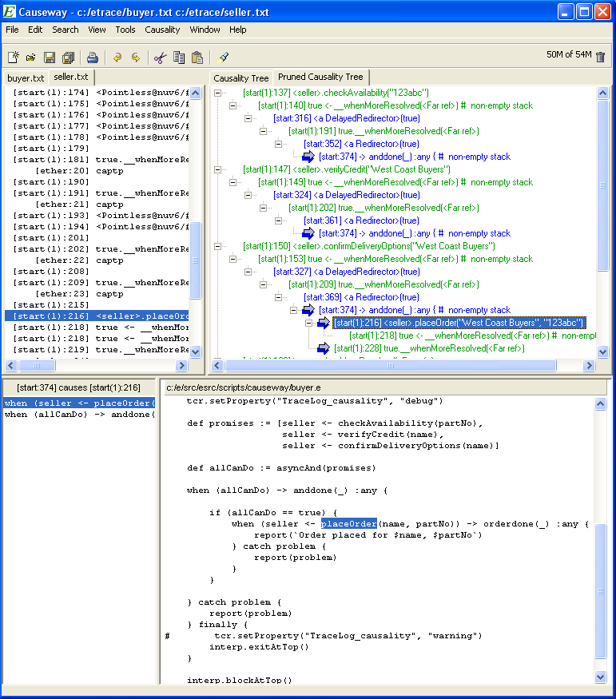Screen dimensions: 616x699
Task: Cut selection with the scissors icon
Action: [x=160, y=58]
